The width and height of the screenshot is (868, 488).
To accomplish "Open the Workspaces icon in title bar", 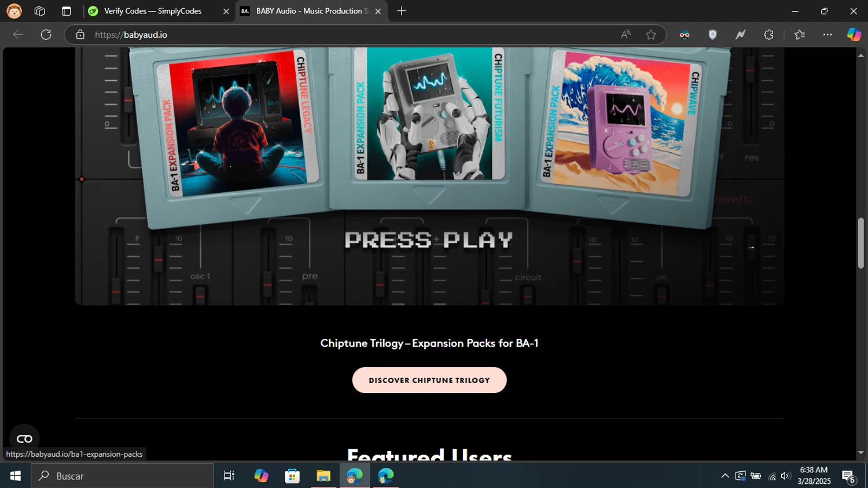I will (40, 11).
